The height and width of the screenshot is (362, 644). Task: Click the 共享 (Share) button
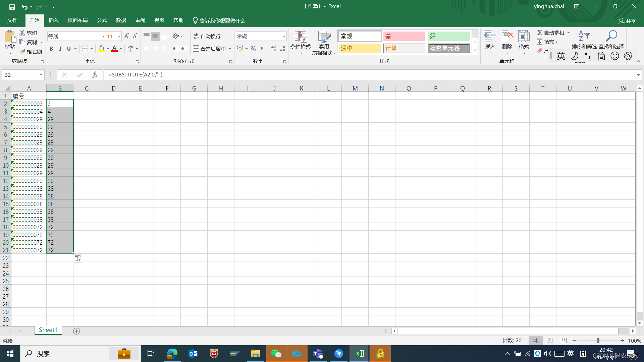click(627, 21)
